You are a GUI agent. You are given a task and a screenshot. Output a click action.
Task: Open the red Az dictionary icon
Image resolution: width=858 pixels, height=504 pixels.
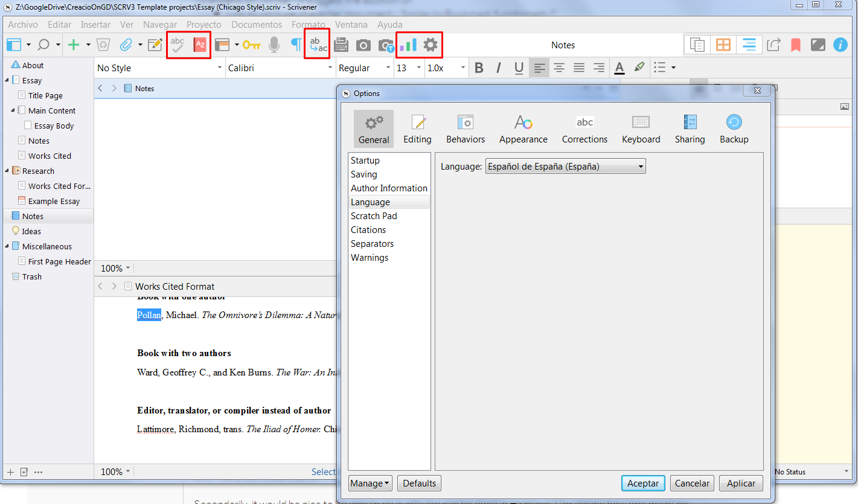click(x=200, y=45)
